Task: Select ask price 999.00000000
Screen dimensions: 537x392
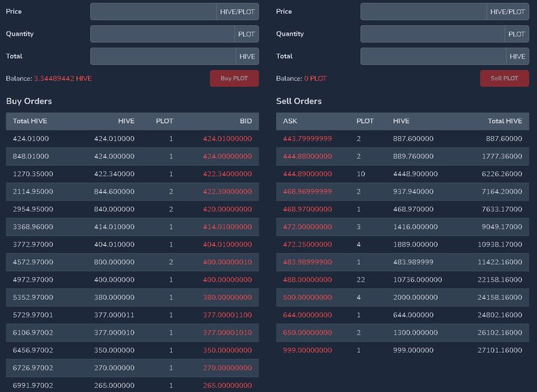Action: pyautogui.click(x=308, y=350)
